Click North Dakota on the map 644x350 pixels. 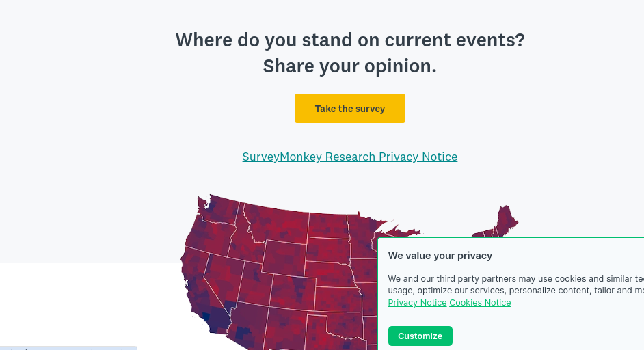[327, 224]
